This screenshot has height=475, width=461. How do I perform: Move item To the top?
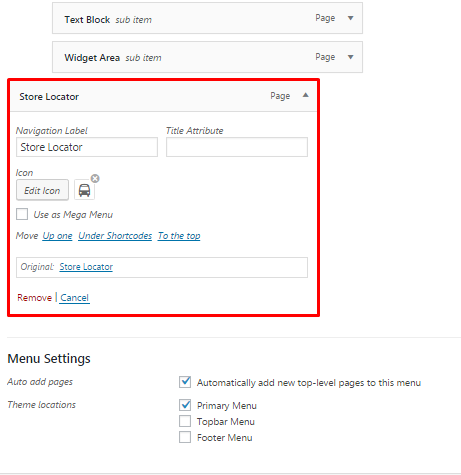point(179,236)
